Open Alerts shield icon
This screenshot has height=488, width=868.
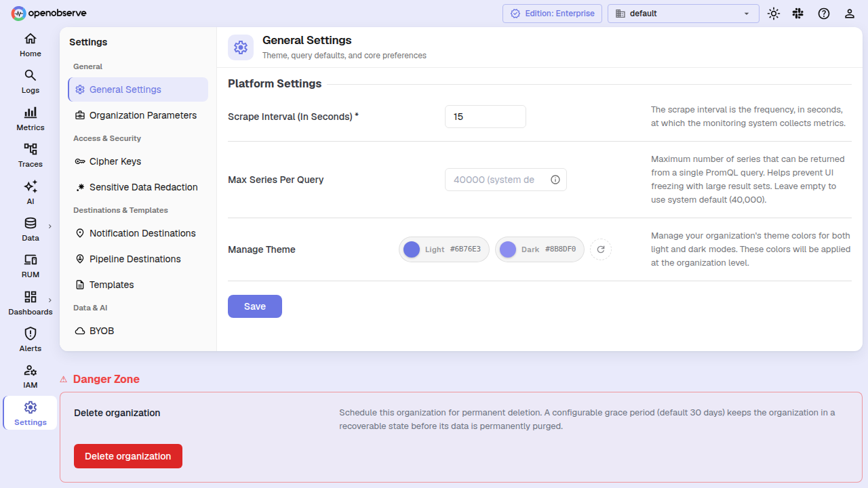31,333
